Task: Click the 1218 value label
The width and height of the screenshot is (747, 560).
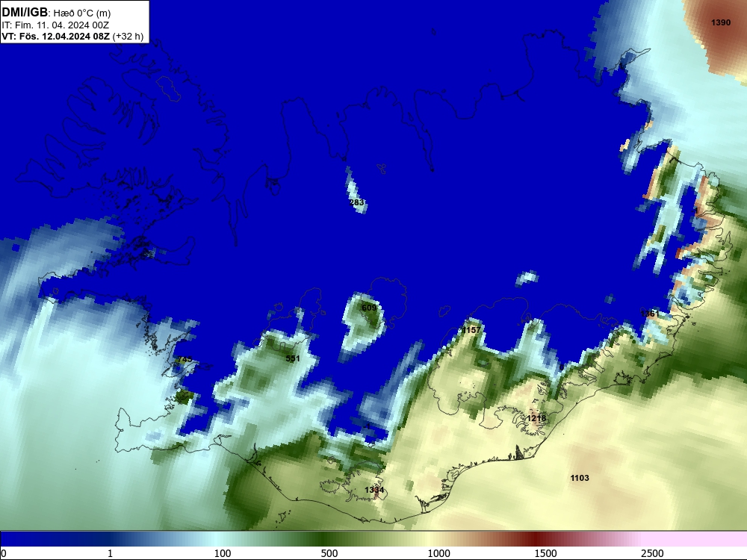Action: point(536,418)
